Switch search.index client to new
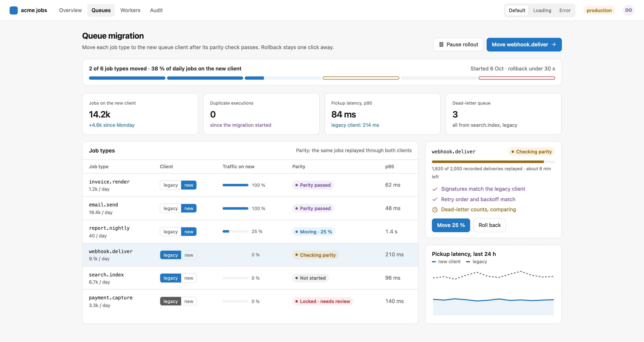The height and width of the screenshot is (342, 644). [189, 278]
